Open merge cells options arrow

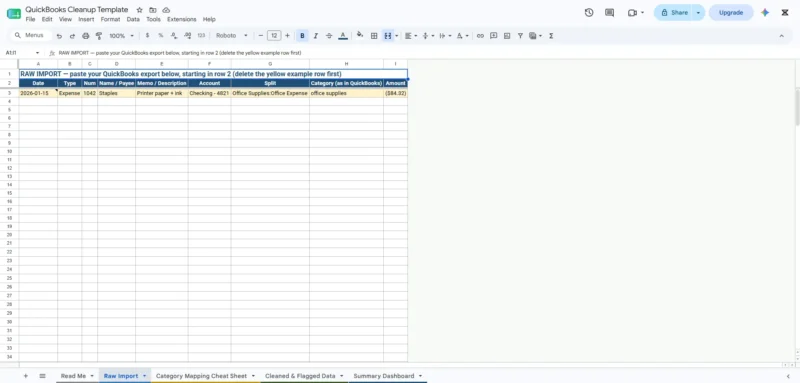[396, 36]
